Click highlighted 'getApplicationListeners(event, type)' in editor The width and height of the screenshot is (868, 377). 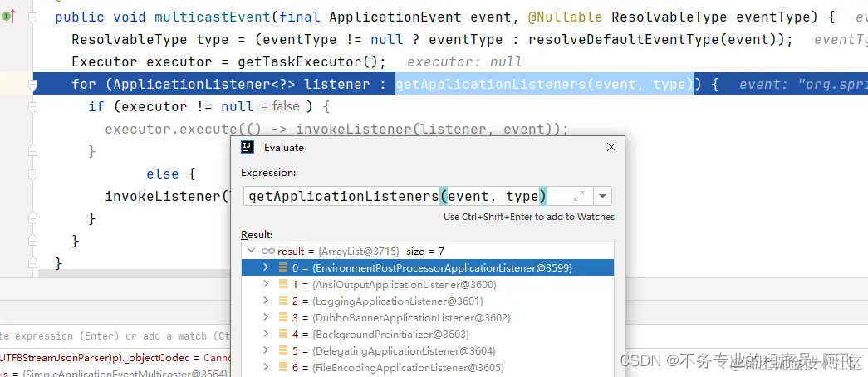tap(544, 84)
